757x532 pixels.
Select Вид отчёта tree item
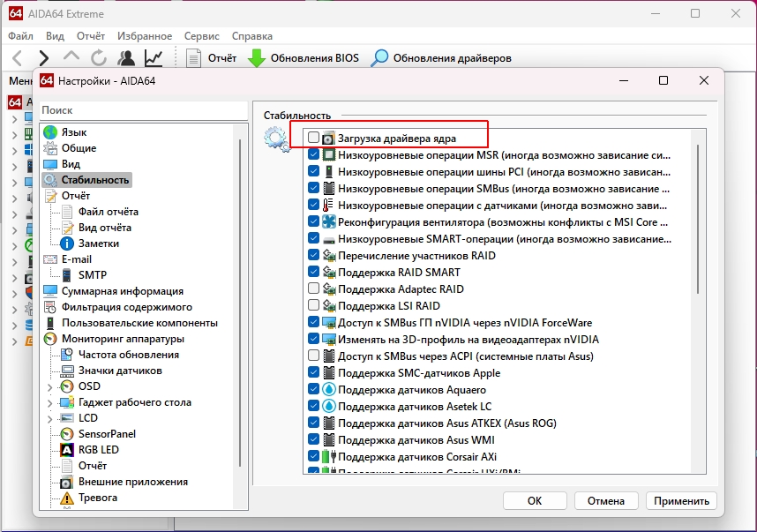point(105,228)
